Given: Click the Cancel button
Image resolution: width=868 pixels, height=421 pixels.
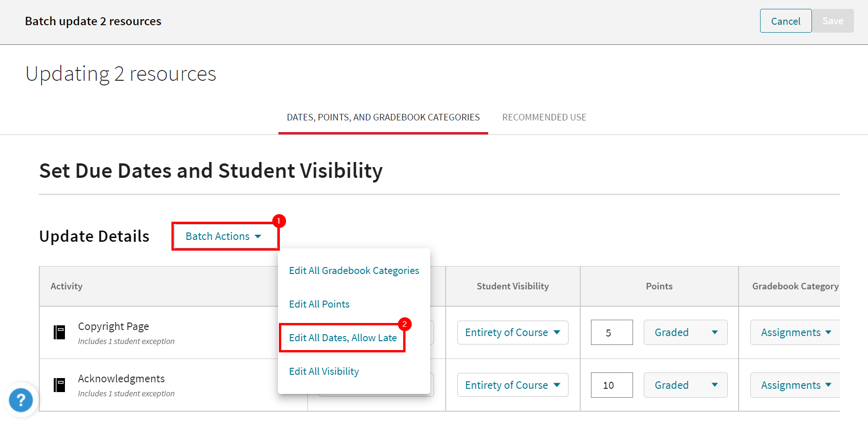Looking at the screenshot, I should coord(785,21).
